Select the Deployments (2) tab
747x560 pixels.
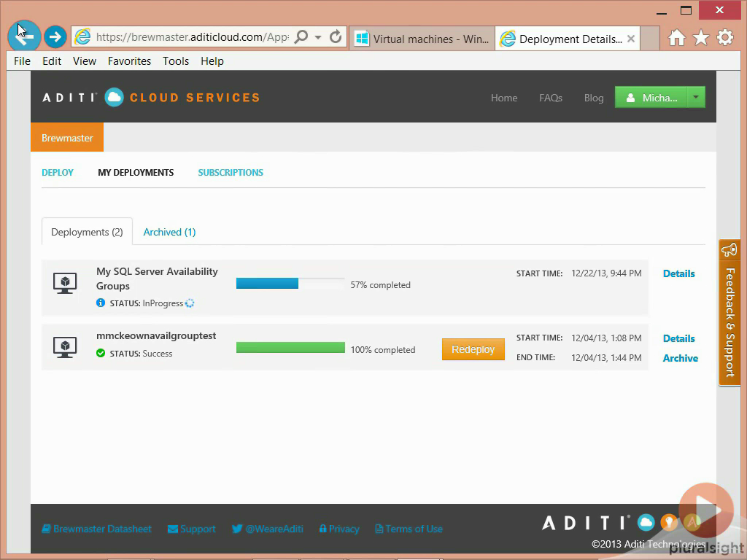tap(88, 232)
